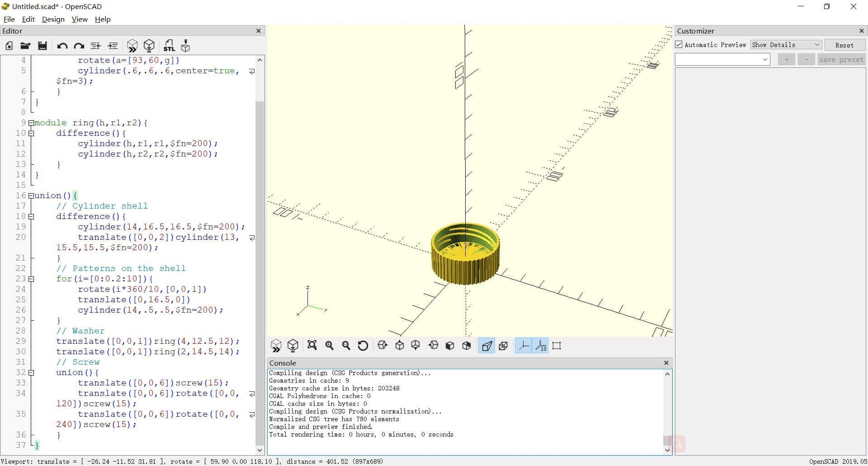The width and height of the screenshot is (868, 466).
Task: Switch to the Back view
Action: tap(467, 346)
